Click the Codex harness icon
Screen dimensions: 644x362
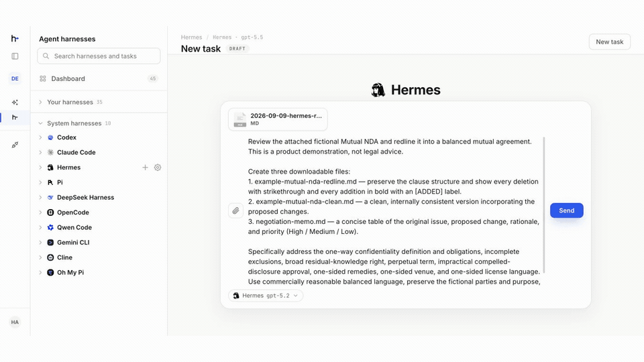[50, 137]
